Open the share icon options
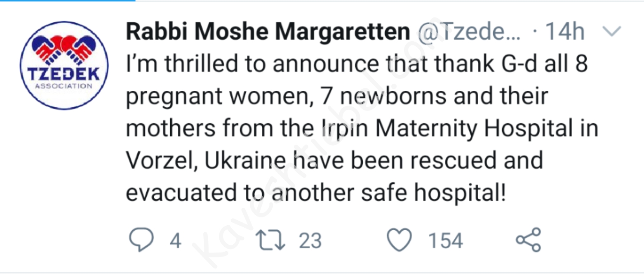This screenshot has width=644, height=276. pyautogui.click(x=528, y=241)
